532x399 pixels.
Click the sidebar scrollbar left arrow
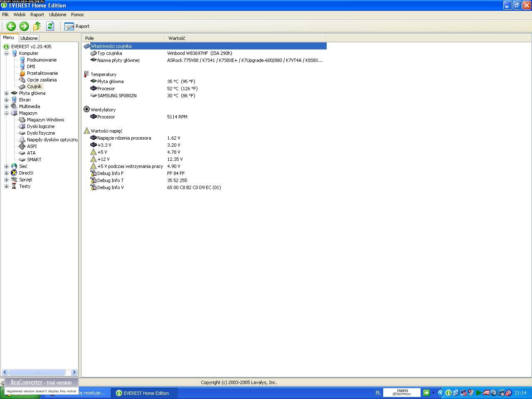point(5,372)
